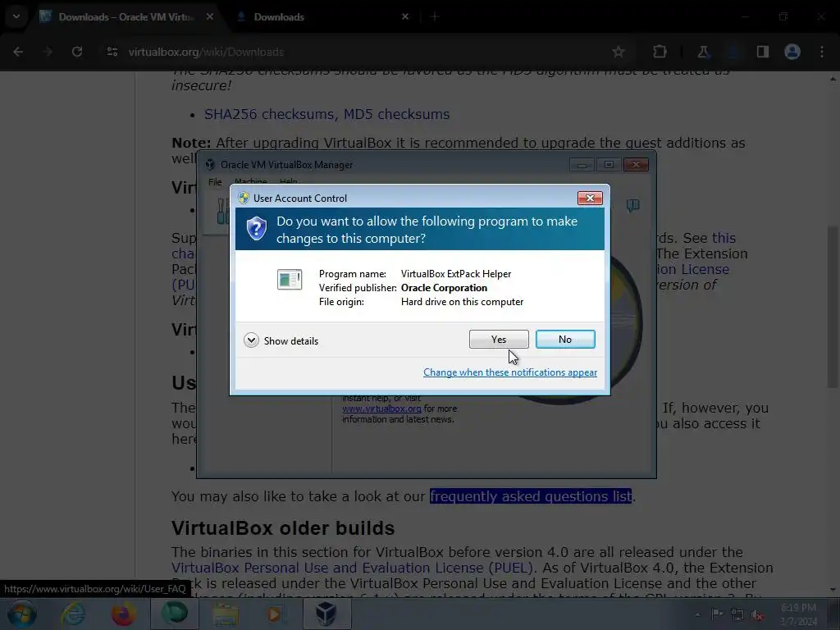
Task: Open Chrome three-dot menu
Action: click(x=822, y=52)
